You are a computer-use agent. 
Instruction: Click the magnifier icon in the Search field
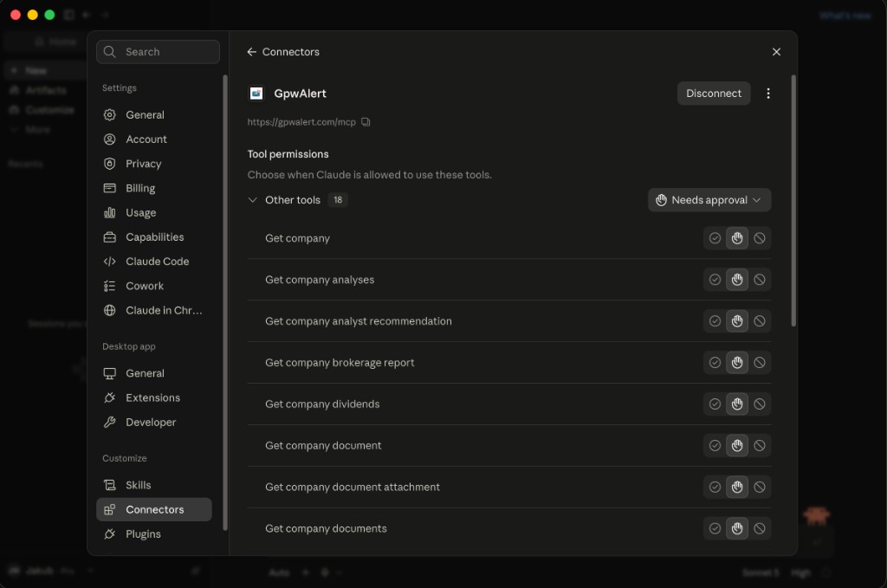(110, 52)
